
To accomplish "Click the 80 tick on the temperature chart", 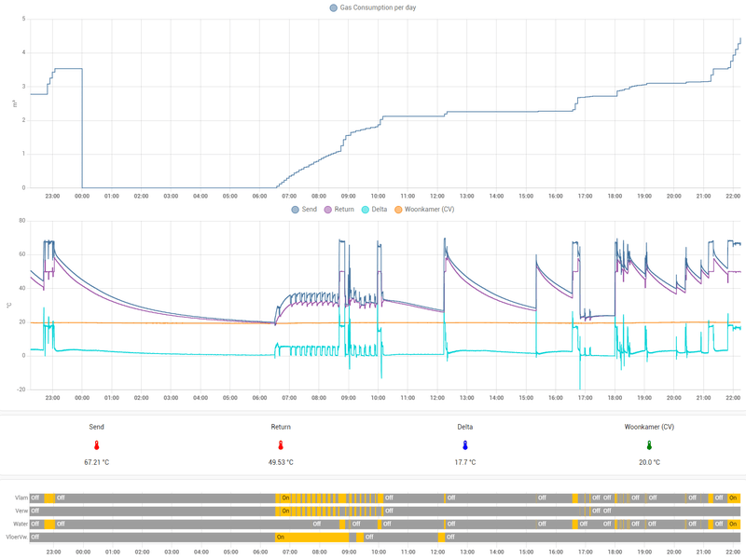I will [x=21, y=221].
